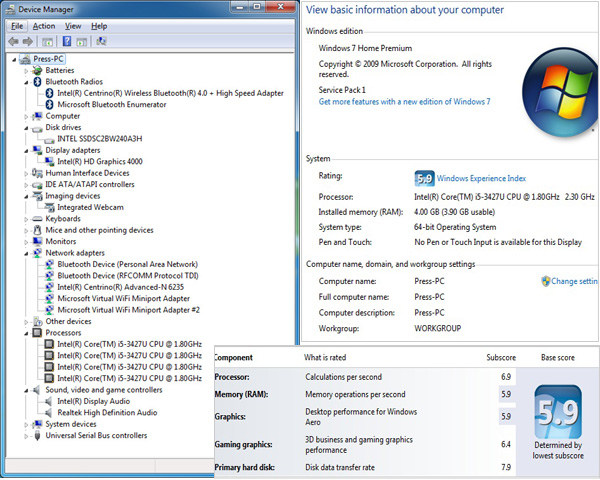
Task: Click the Universal Serial Bus controllers icon
Action: pyautogui.click(x=37, y=436)
